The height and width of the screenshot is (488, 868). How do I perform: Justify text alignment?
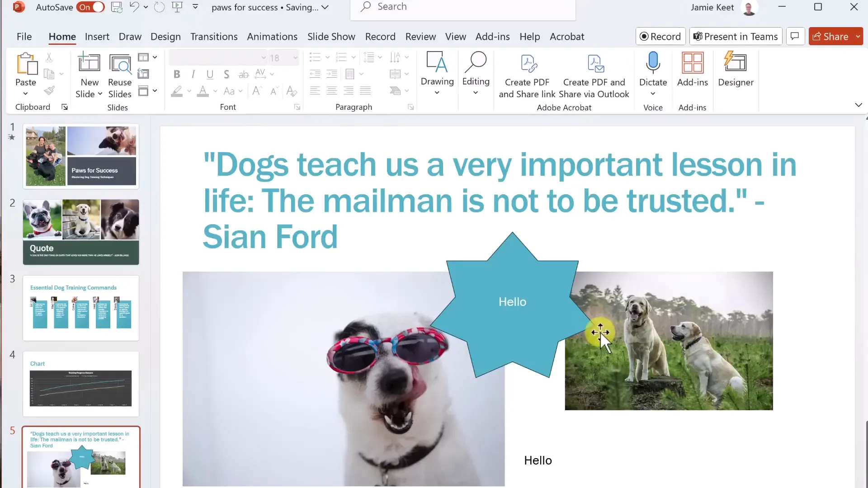pos(365,91)
